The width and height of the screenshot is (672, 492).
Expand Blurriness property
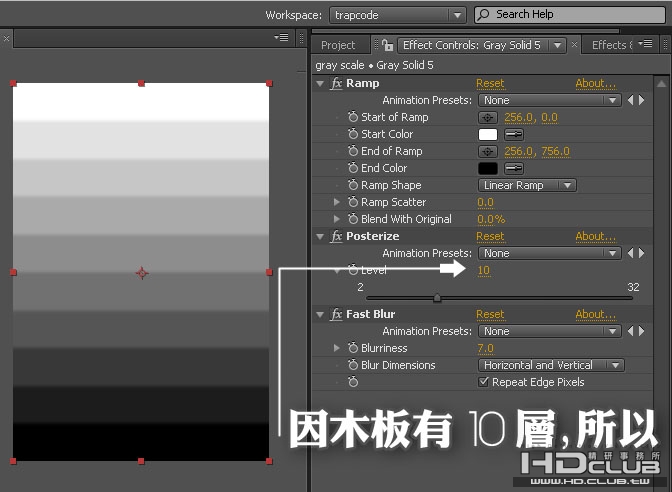tap(337, 348)
